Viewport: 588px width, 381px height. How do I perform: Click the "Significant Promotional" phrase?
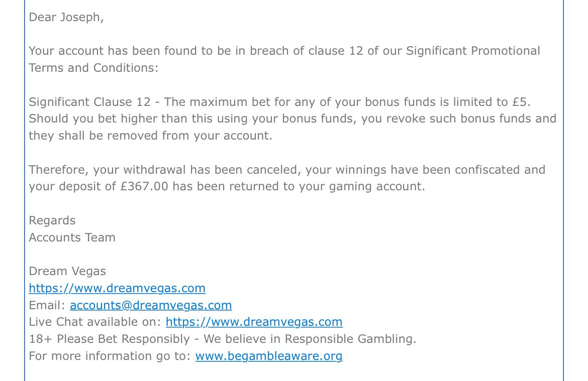[473, 51]
